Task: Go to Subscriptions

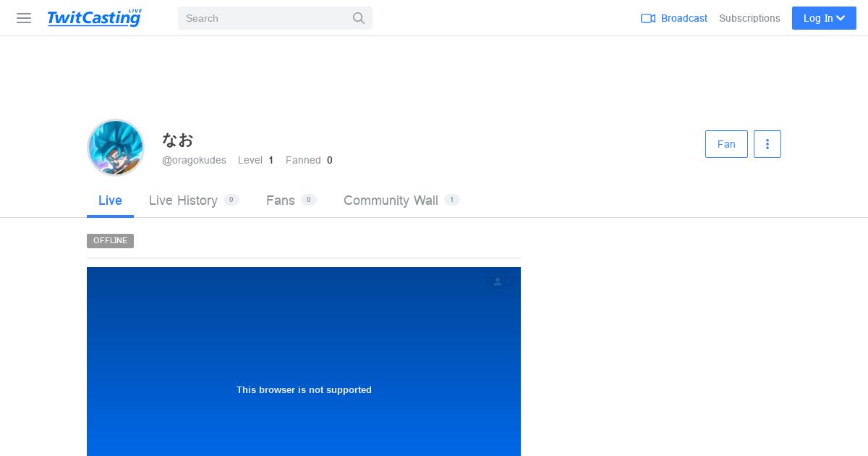Action: pos(749,18)
